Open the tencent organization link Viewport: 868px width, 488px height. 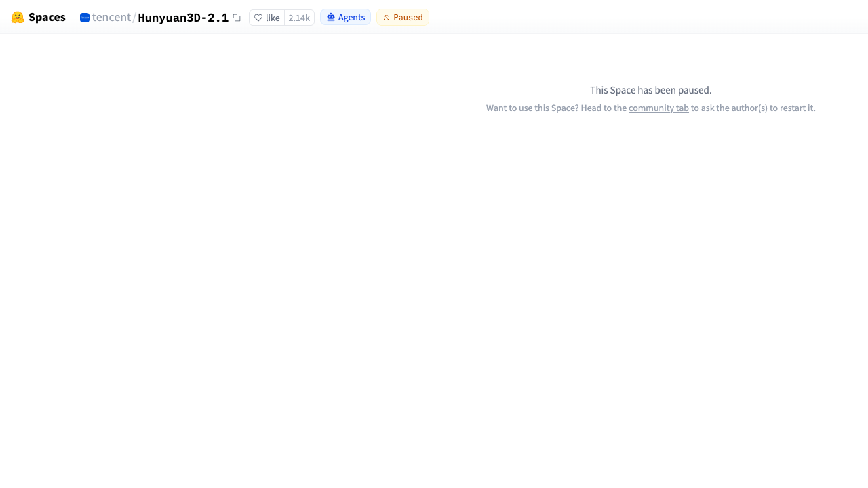111,18
